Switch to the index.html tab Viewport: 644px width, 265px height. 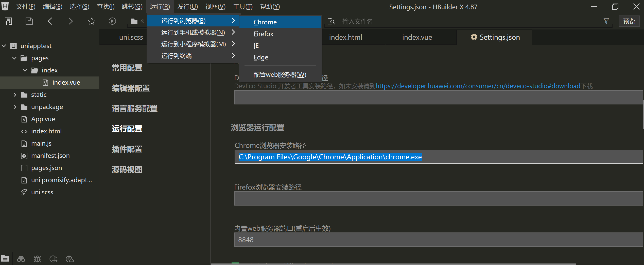345,37
